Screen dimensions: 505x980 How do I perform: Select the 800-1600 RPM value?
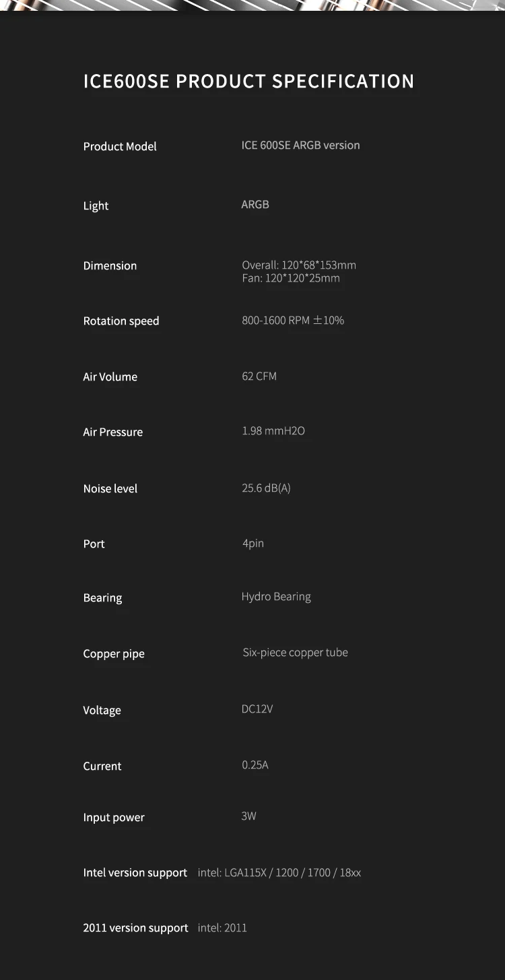(x=292, y=320)
